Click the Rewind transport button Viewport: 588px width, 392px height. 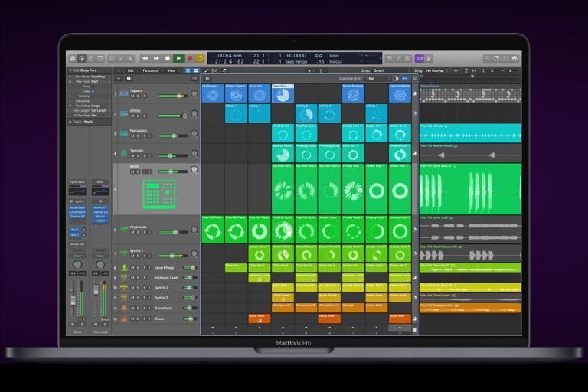click(x=145, y=58)
